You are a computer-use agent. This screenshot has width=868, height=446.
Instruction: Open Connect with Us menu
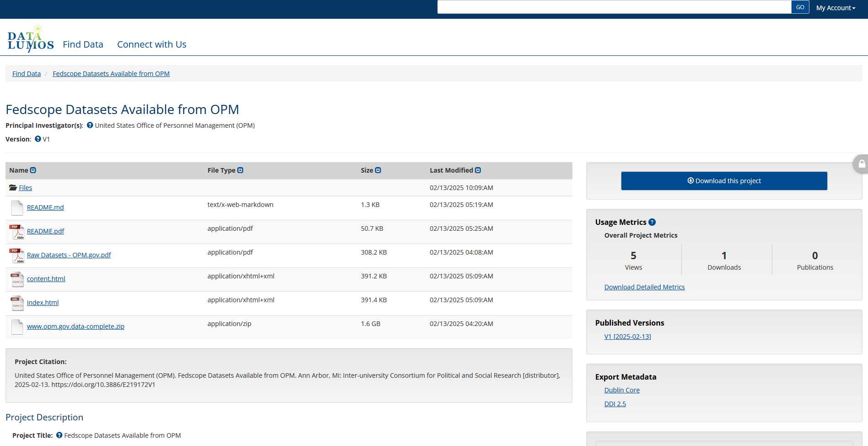coord(151,44)
